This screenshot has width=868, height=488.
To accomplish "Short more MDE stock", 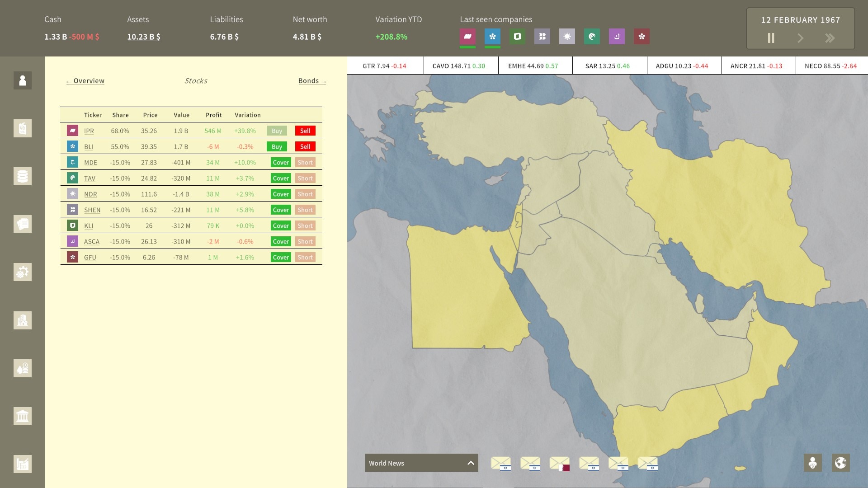I will (305, 162).
